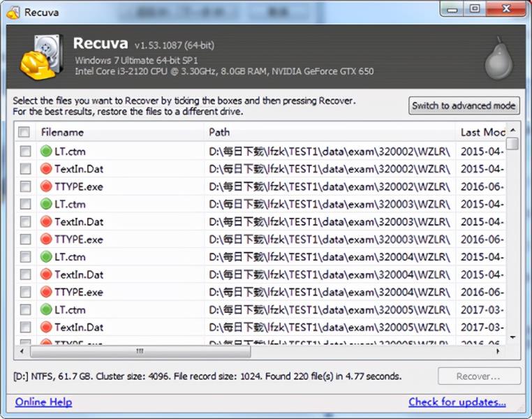Click green status dot of 320002 LT.ctm

[x=46, y=152]
